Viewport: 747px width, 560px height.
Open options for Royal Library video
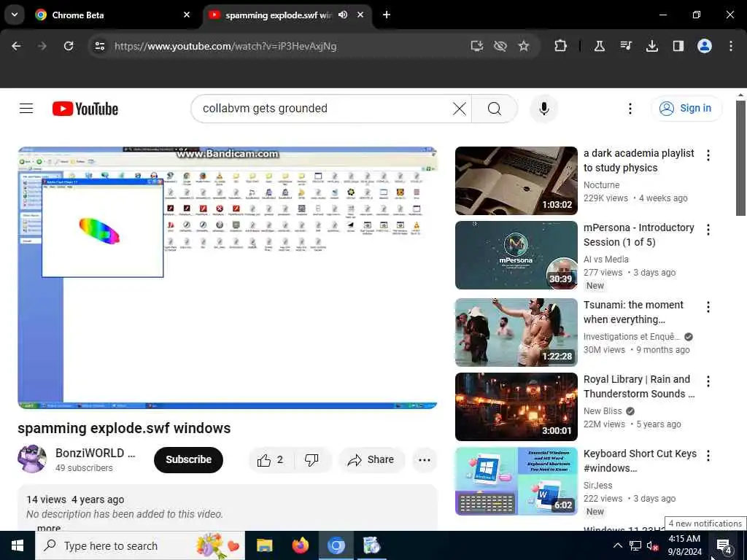coord(708,381)
